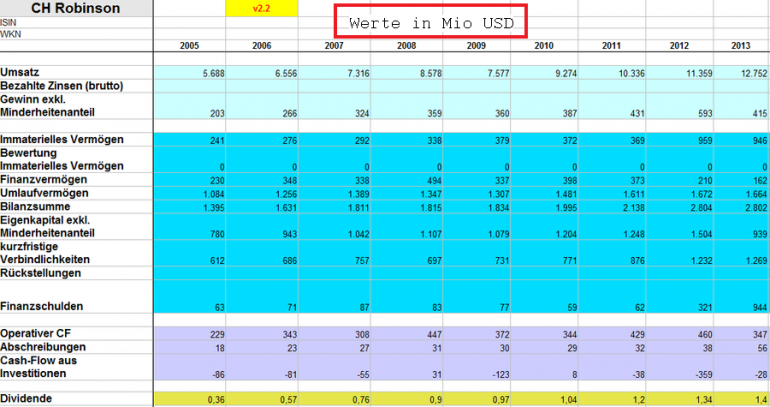Click the 2009 year column header

tap(476, 46)
